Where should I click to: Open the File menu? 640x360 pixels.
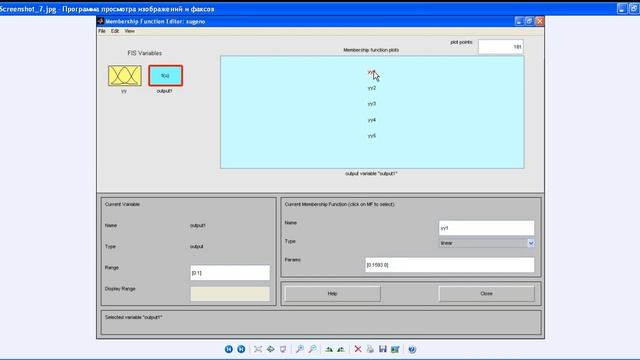click(102, 31)
